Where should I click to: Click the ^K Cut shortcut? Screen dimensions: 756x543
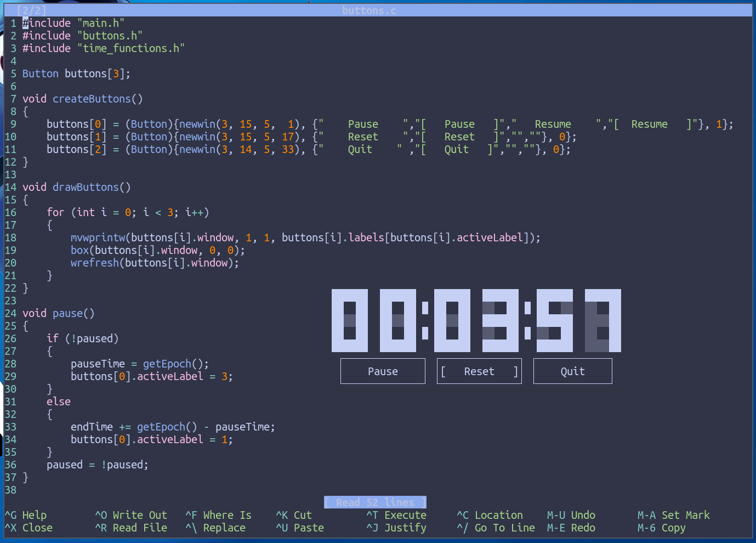[294, 515]
